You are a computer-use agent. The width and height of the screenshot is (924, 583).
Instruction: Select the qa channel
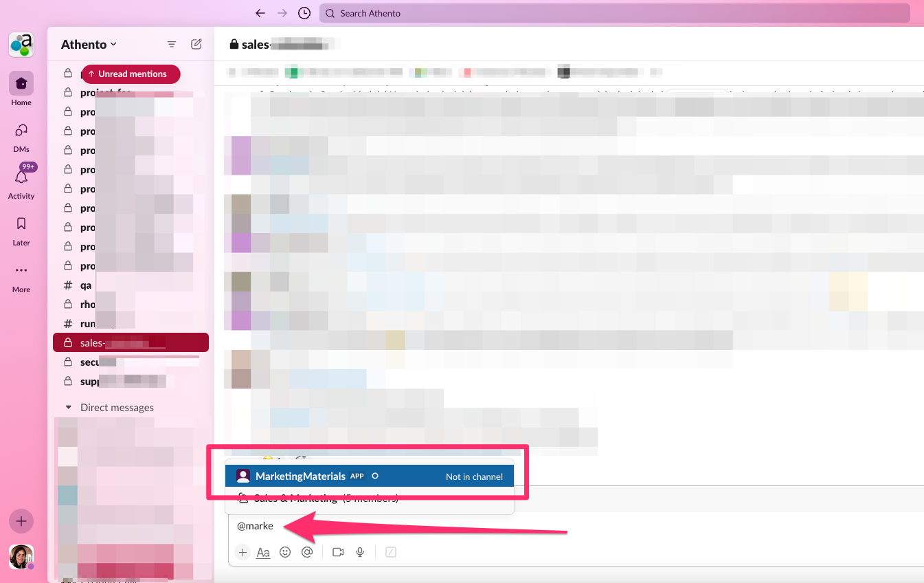(x=85, y=285)
